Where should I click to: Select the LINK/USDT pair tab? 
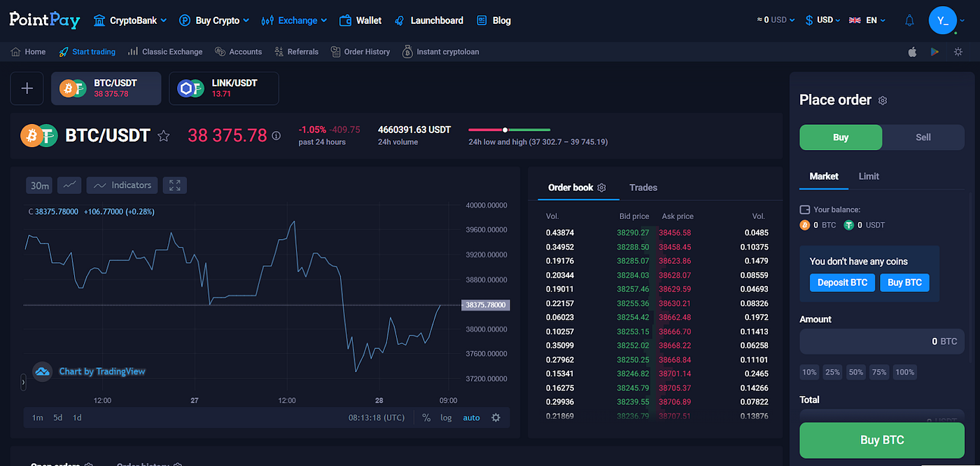[x=224, y=88]
